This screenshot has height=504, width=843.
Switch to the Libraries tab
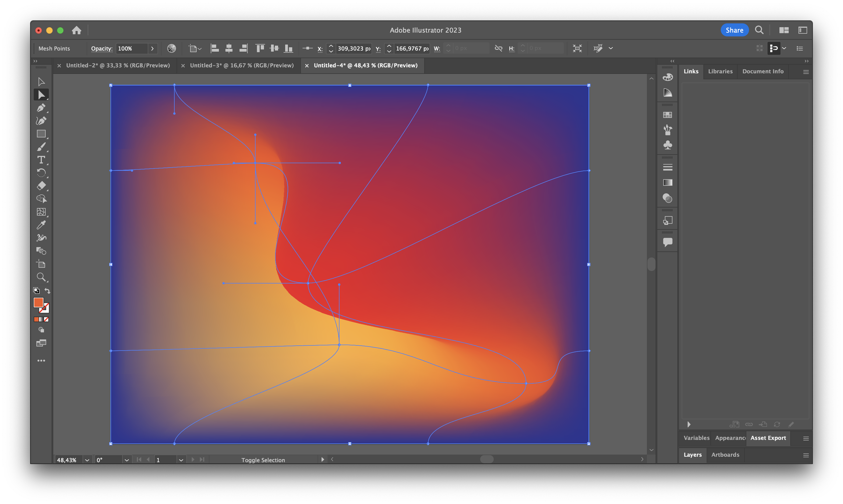720,71
